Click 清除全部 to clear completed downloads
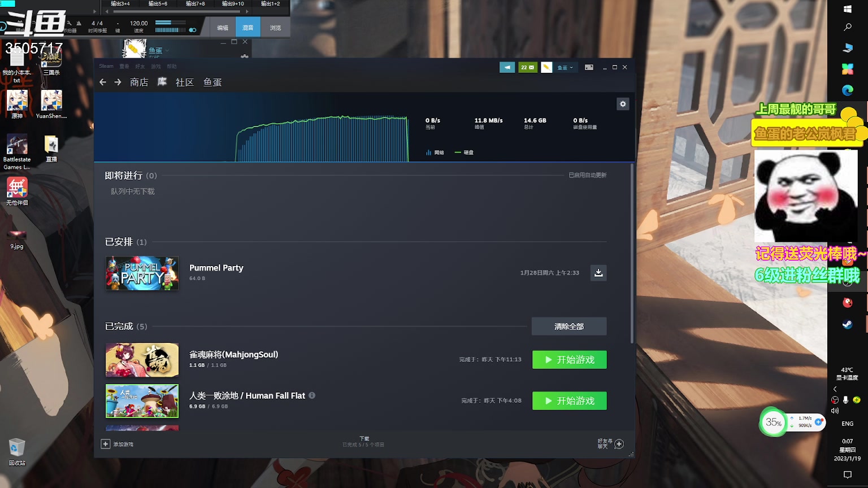This screenshot has width=868, height=488. point(569,326)
